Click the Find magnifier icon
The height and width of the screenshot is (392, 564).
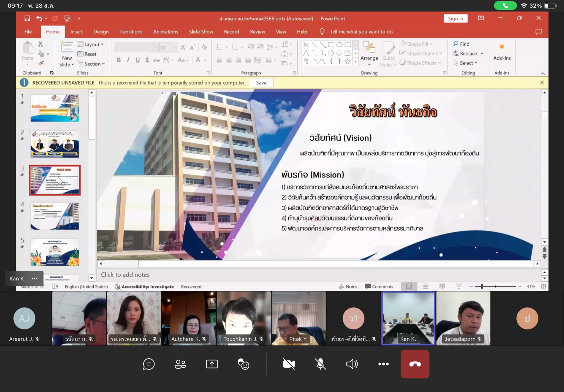[456, 44]
